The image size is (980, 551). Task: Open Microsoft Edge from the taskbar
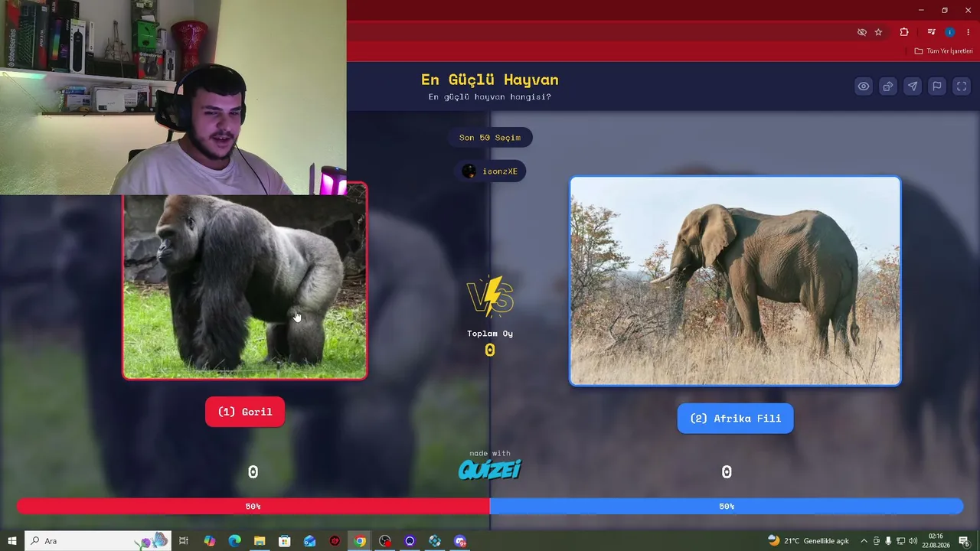235,541
